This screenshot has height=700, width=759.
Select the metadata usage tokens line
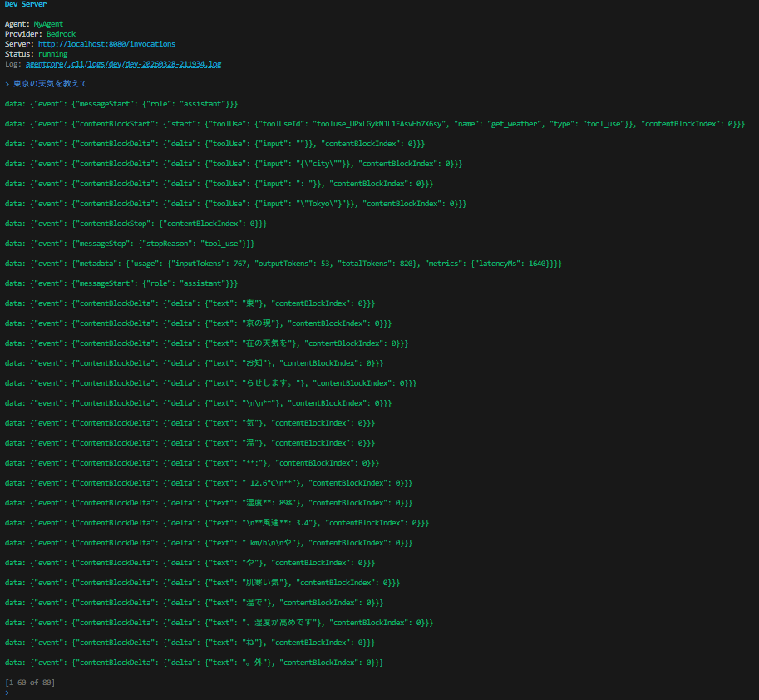tap(283, 264)
